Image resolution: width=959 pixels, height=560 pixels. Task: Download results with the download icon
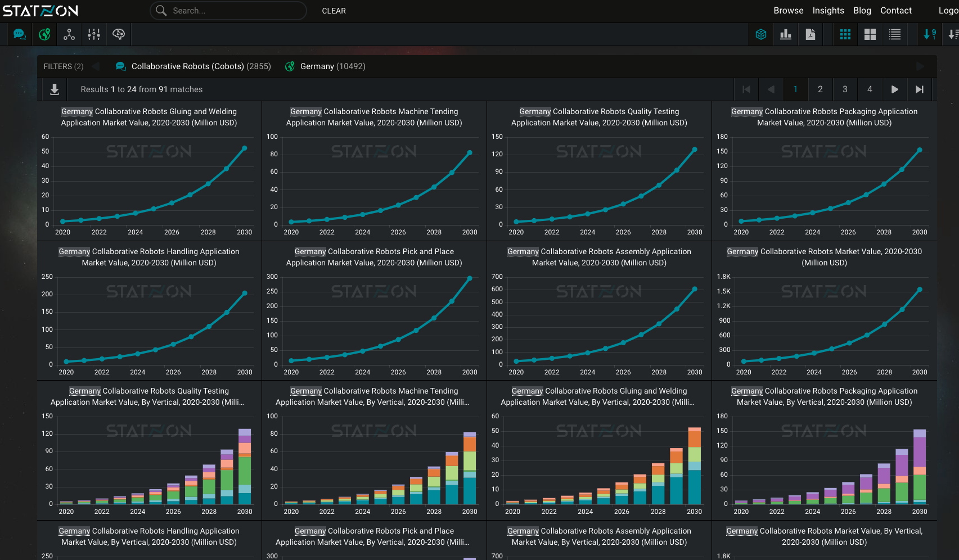55,89
